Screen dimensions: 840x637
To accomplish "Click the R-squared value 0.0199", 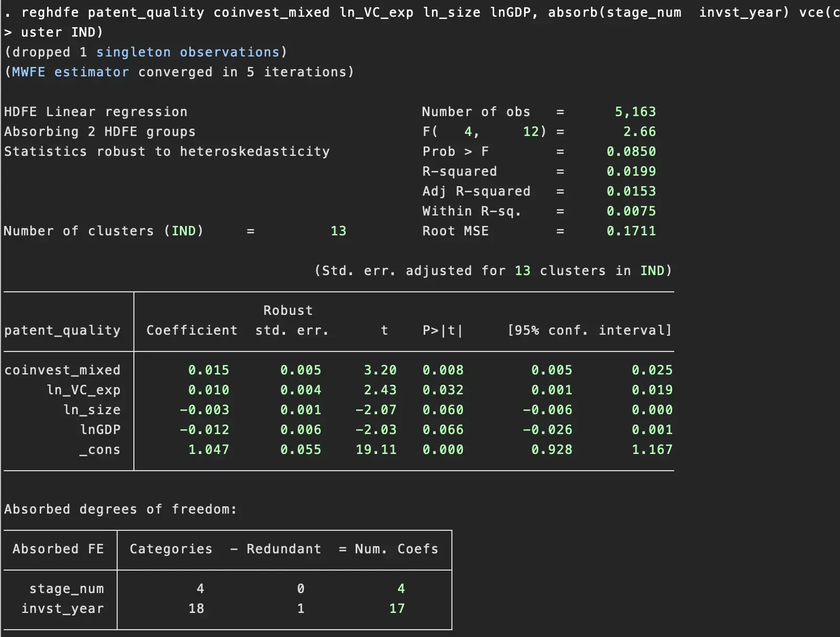I will [631, 172].
